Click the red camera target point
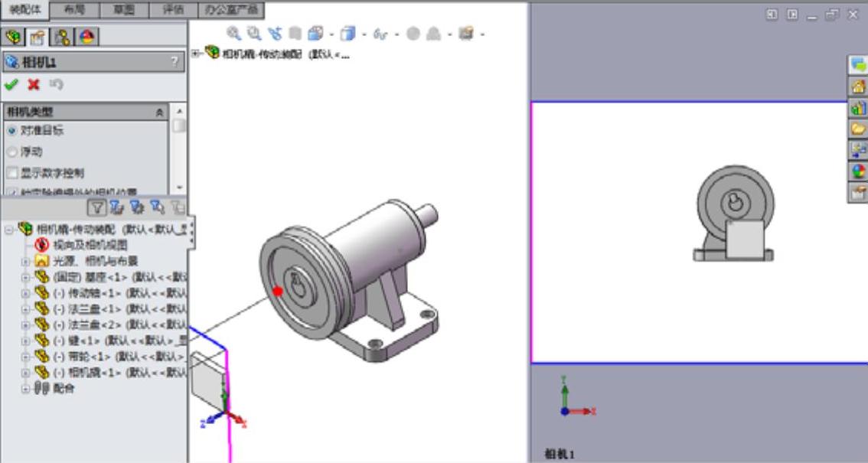The width and height of the screenshot is (868, 463). pos(277,291)
